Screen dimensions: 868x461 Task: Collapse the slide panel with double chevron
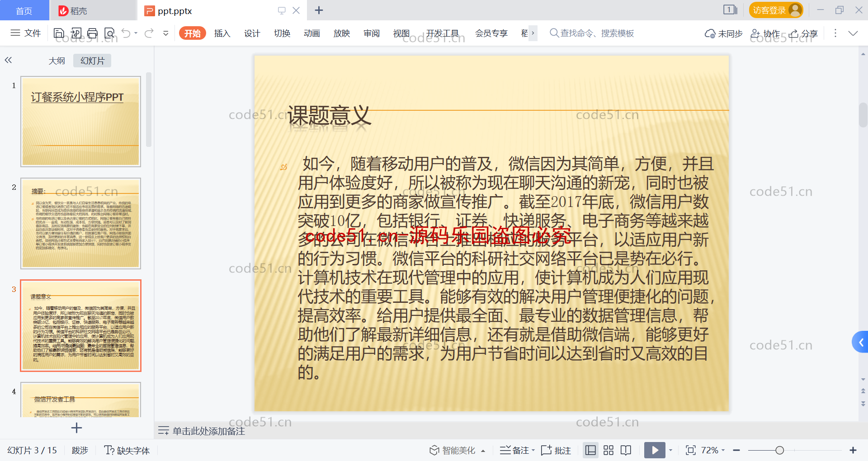[x=8, y=60]
